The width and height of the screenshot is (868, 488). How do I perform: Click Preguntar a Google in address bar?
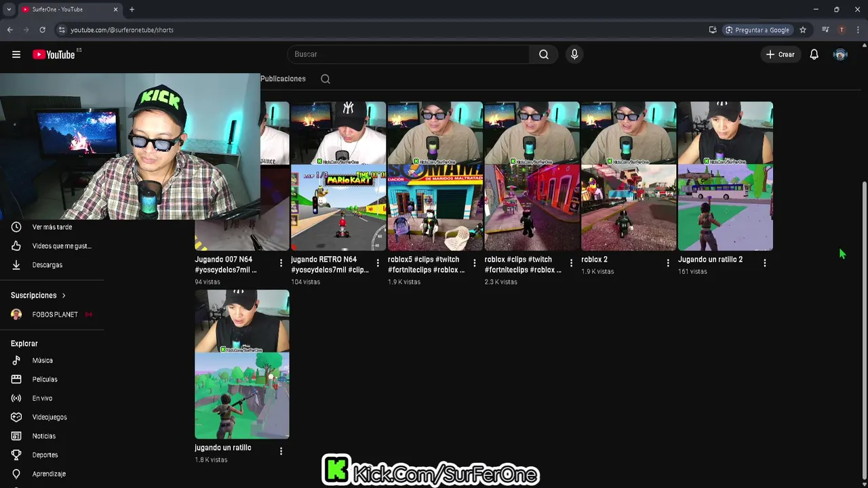pyautogui.click(x=757, y=30)
